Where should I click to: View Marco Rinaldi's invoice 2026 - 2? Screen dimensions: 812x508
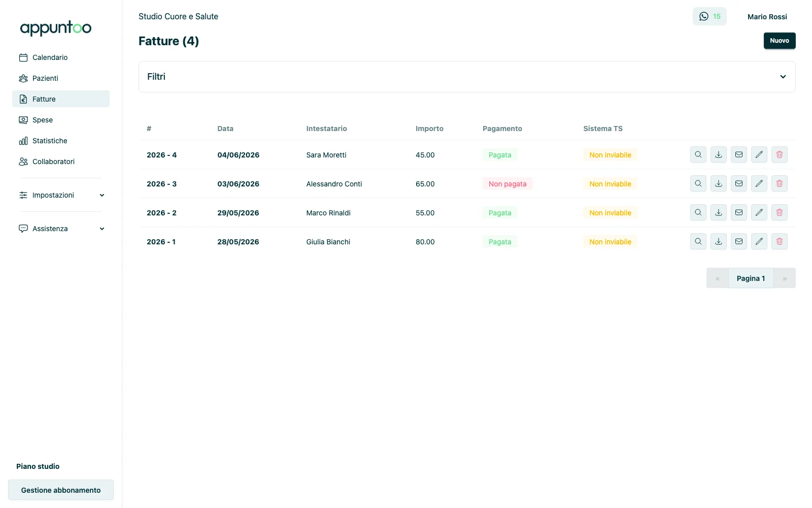click(698, 212)
